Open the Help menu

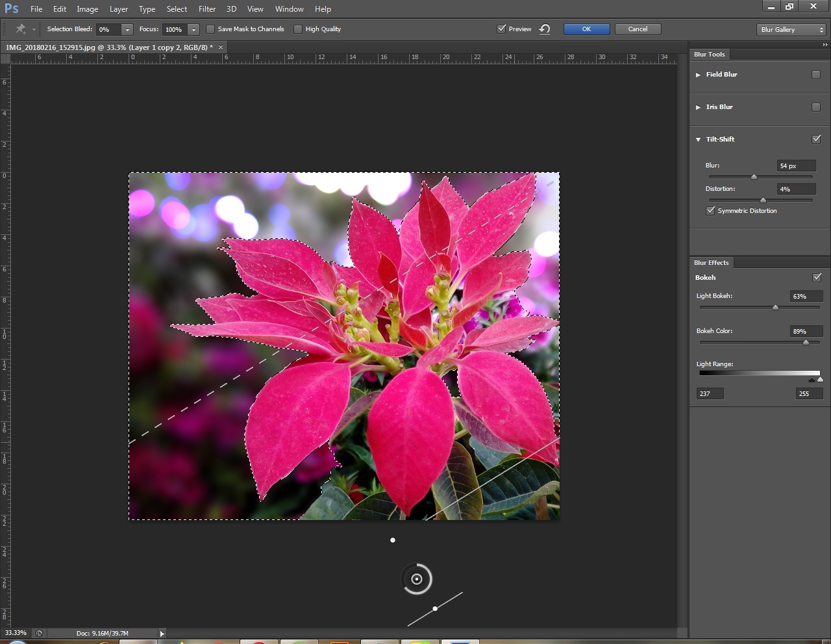(x=323, y=9)
